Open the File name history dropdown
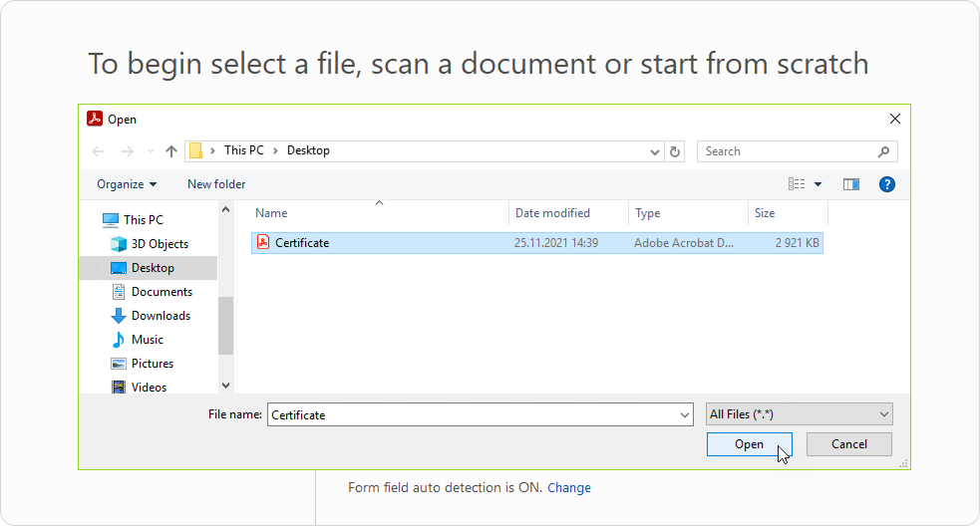This screenshot has width=980, height=526. pos(684,414)
